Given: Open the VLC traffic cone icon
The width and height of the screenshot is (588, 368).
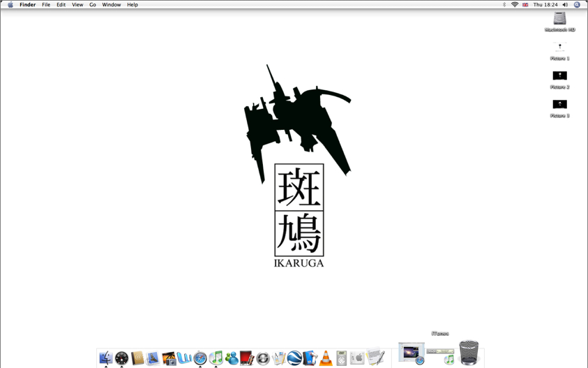Looking at the screenshot, I should point(326,358).
